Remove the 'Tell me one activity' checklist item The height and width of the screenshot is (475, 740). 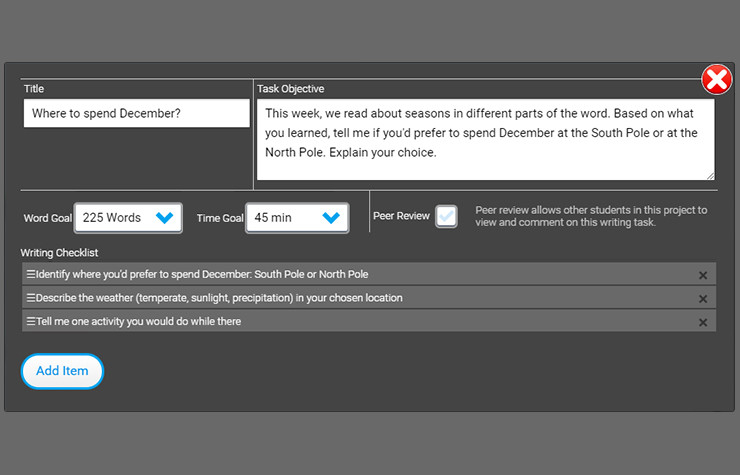point(703,322)
